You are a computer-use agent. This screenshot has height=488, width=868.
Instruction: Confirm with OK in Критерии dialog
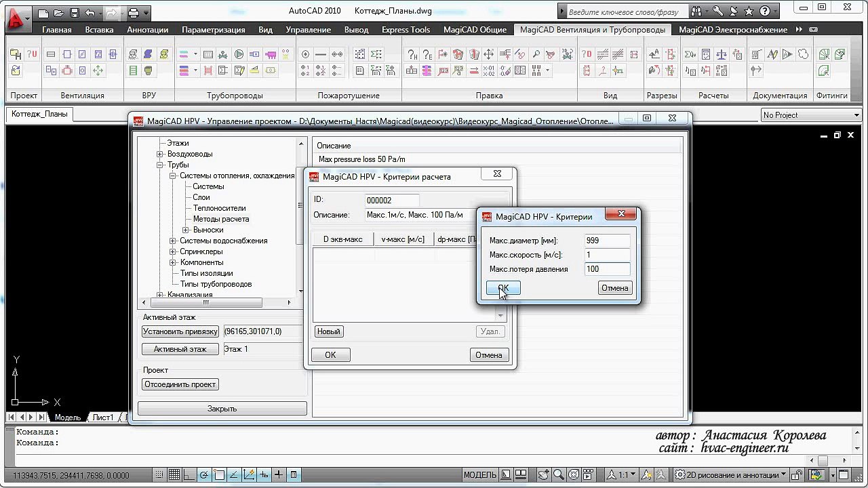coord(503,288)
